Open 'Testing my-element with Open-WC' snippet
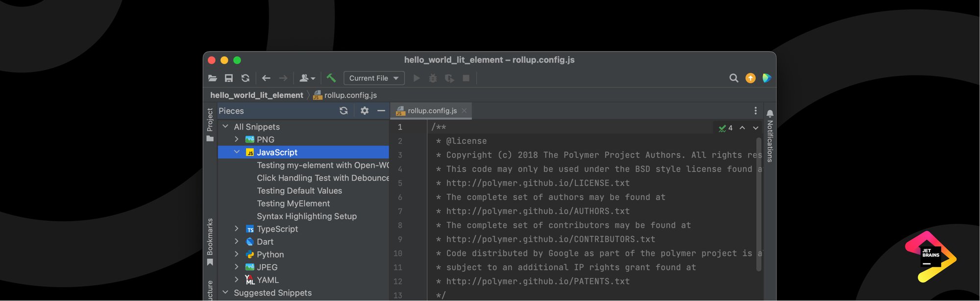Screen dimensions: 980x301 pos(322,165)
